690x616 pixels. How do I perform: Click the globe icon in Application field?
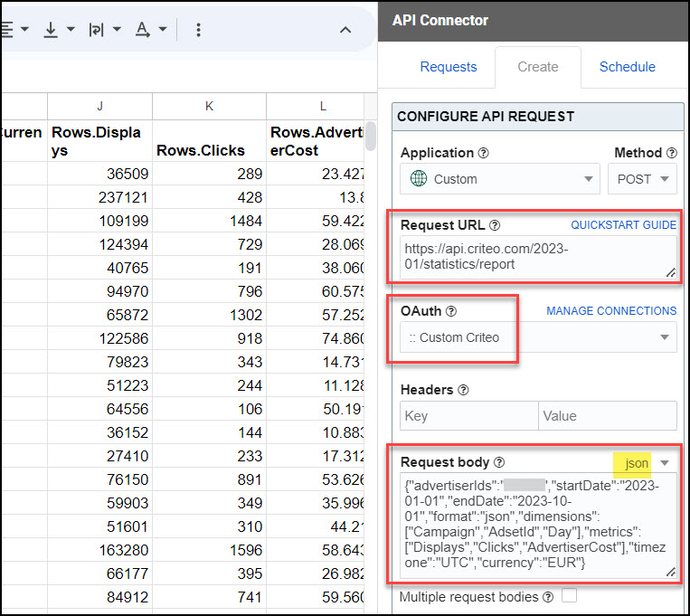pos(419,179)
